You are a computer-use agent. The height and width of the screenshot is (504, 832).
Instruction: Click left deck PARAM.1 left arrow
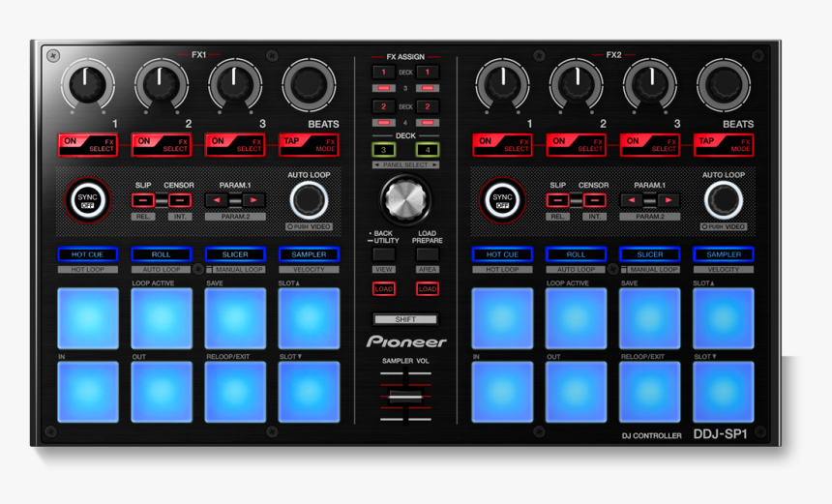pyautogui.click(x=217, y=200)
